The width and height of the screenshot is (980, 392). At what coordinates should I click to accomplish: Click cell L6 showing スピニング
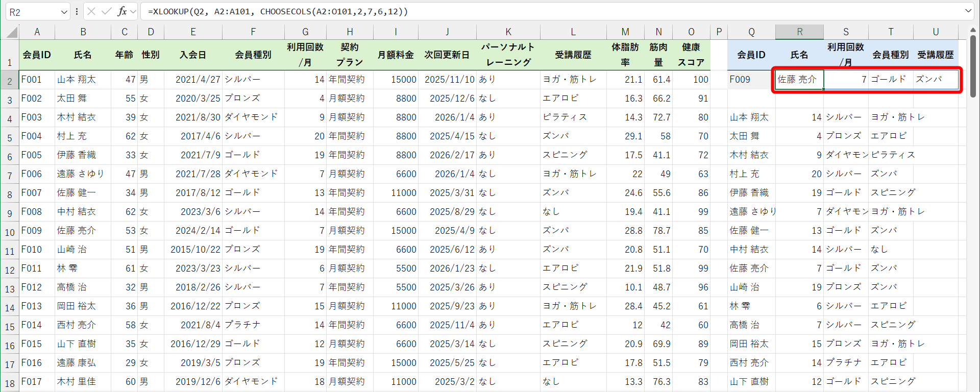click(573, 155)
